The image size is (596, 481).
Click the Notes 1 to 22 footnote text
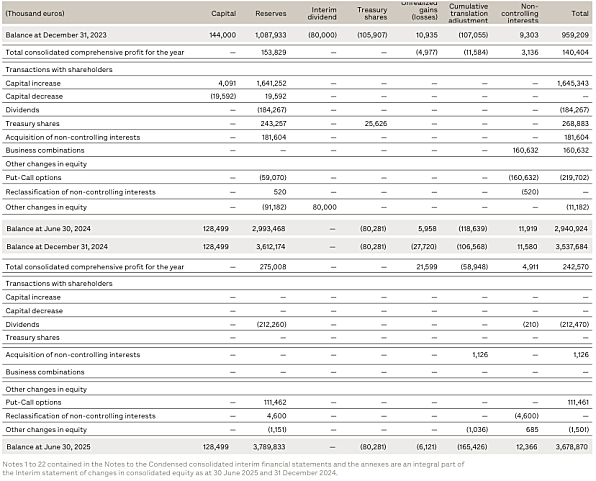click(x=233, y=468)
